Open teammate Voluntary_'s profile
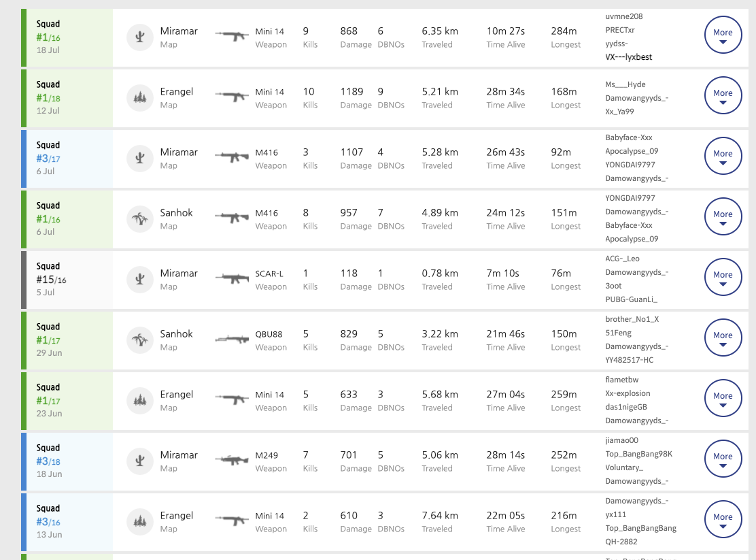The image size is (756, 560). point(624,467)
